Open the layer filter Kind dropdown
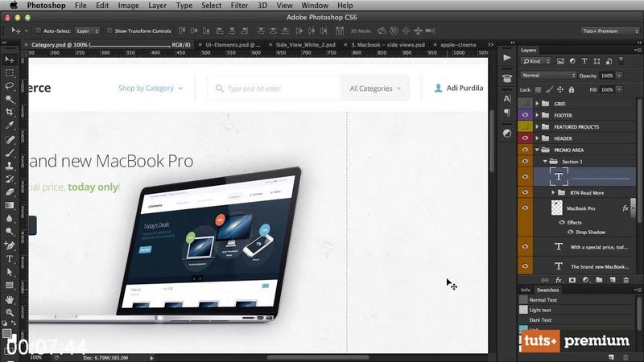The height and width of the screenshot is (362, 644). (x=536, y=61)
